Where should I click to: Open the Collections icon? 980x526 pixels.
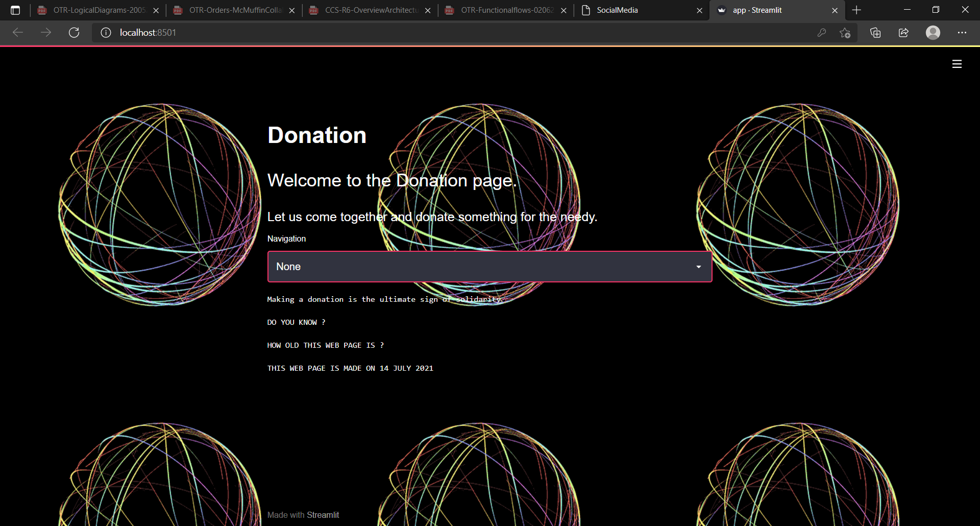click(875, 33)
